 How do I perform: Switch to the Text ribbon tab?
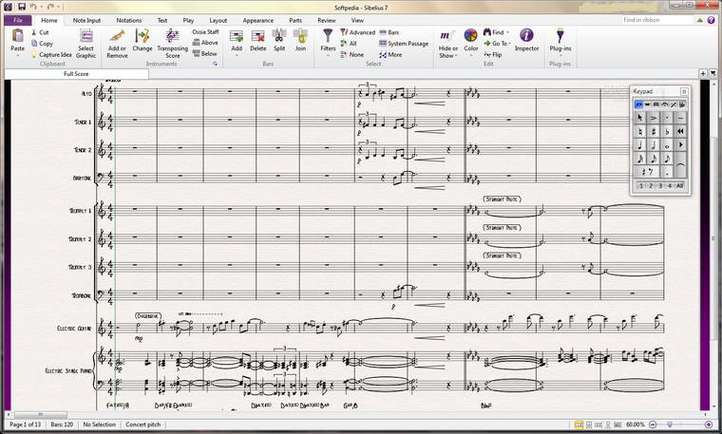tap(163, 20)
